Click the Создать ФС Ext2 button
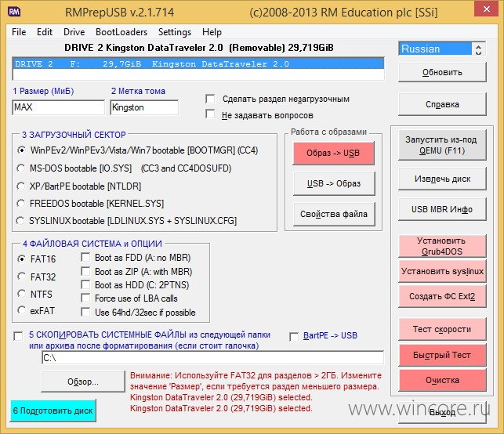 point(442,296)
